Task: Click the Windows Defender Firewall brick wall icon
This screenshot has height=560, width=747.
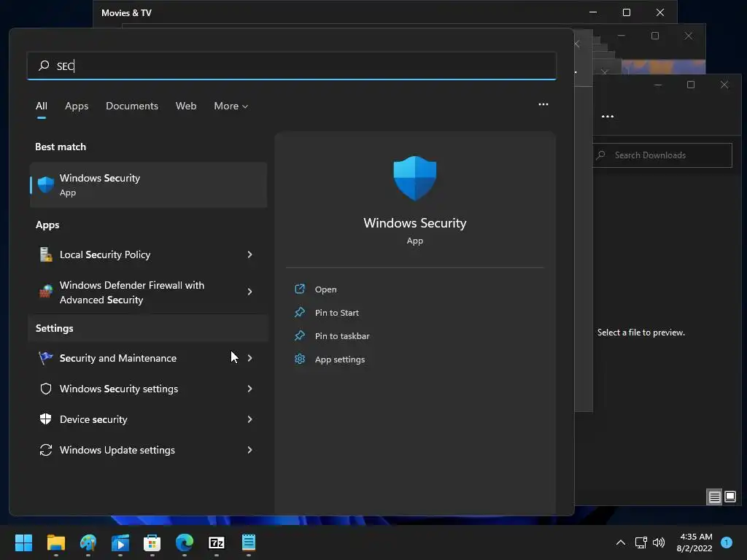Action: pyautogui.click(x=46, y=292)
